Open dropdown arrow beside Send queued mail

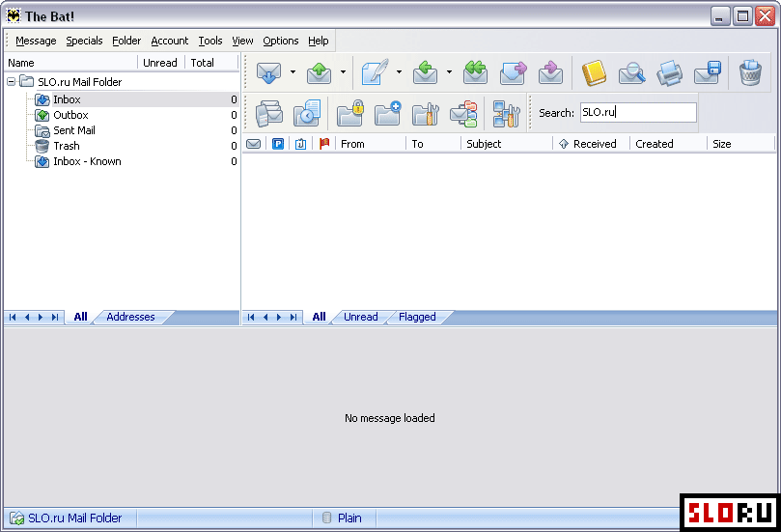tap(343, 72)
